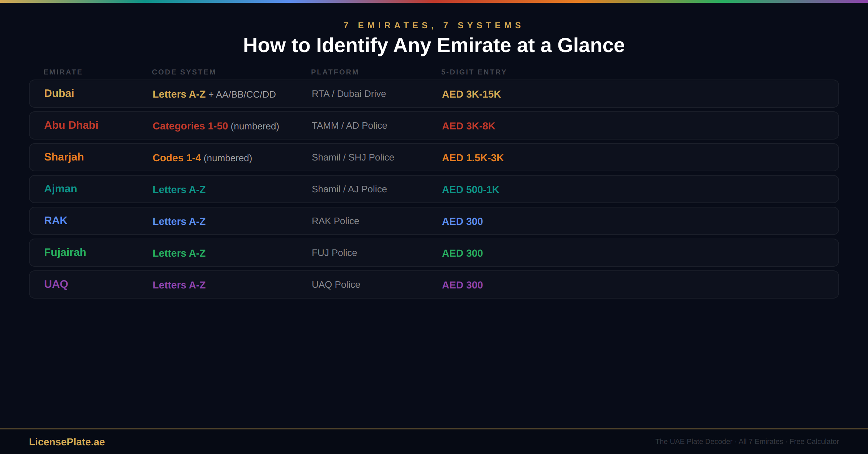Viewport: 868px width, 454px height.
Task: Click the TAMM / AD Police platform entry
Action: point(349,125)
